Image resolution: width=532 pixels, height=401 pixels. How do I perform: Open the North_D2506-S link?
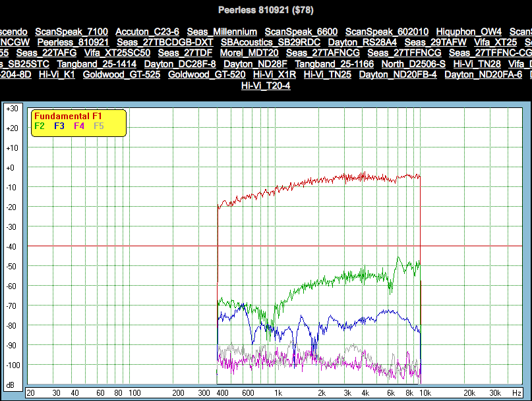click(413, 64)
